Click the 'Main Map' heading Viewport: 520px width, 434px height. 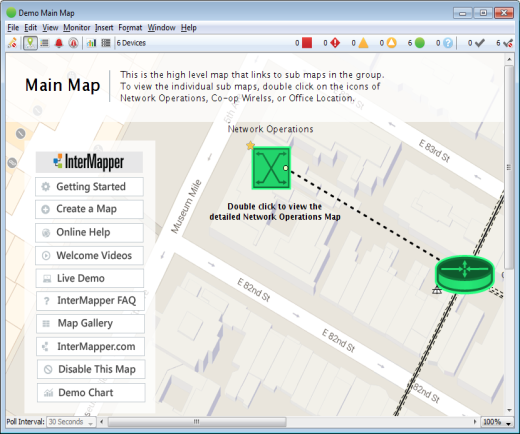(63, 85)
